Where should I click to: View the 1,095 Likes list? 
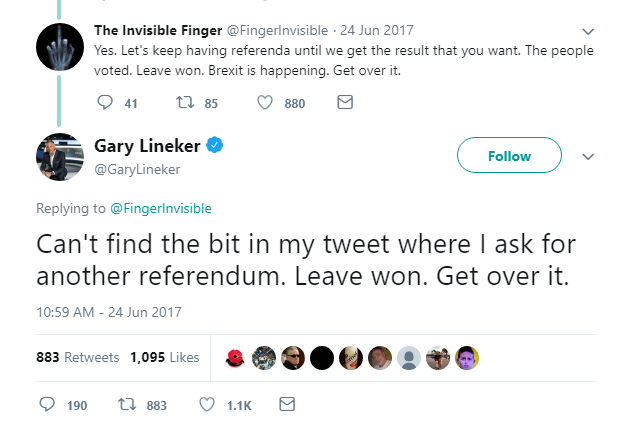tap(164, 357)
